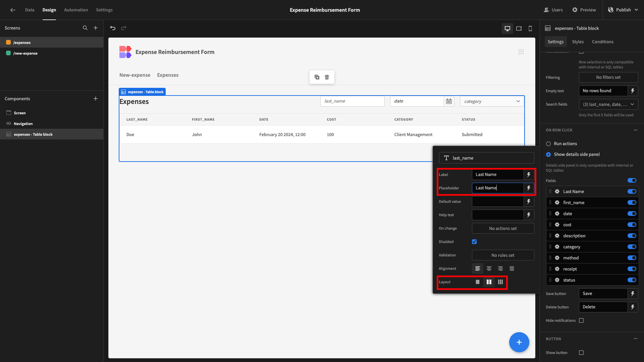
Task: Duplicate the selected table block
Action: point(317,77)
